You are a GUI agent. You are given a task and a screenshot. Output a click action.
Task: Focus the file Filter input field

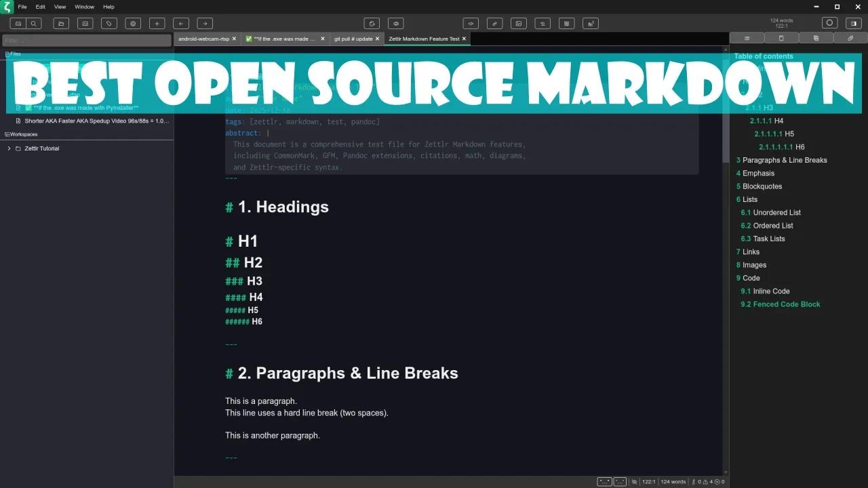point(87,41)
